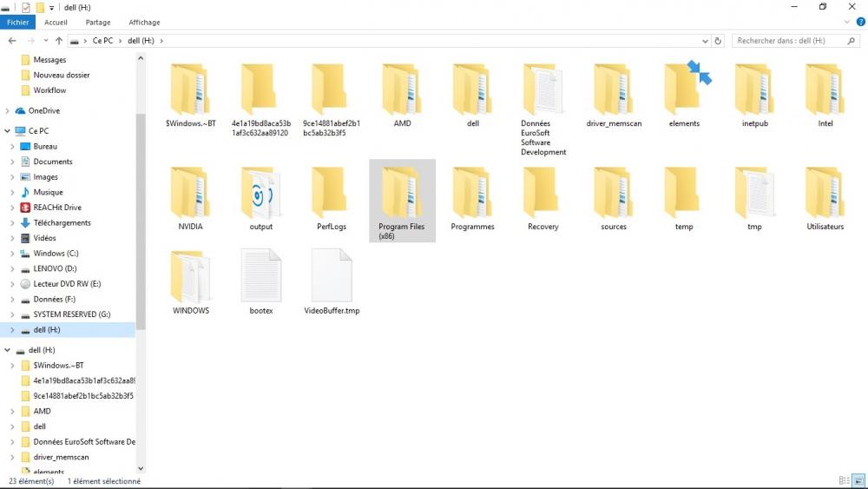Open the Partage ribbon tab
Viewport: 868px width, 489px height.
coord(98,23)
